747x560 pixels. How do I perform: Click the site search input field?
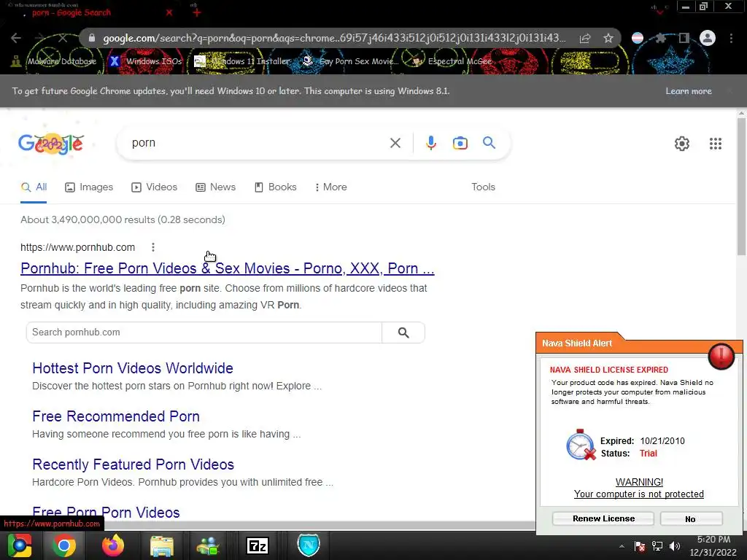[x=204, y=332]
